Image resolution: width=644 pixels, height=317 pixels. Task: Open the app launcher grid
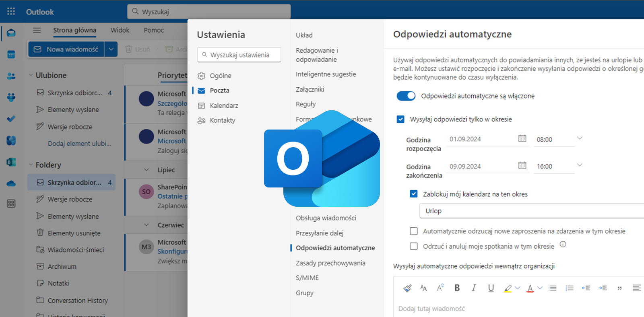(x=11, y=11)
